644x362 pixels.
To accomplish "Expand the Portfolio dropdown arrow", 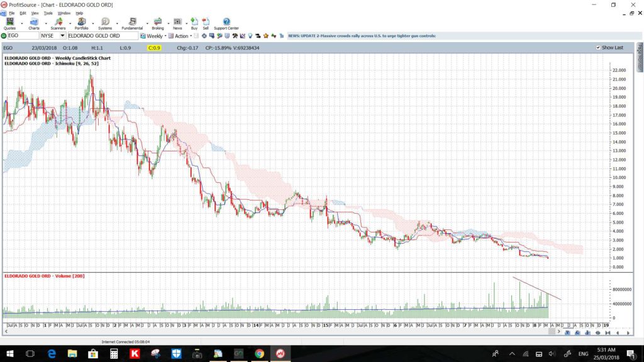I will tap(93, 23).
